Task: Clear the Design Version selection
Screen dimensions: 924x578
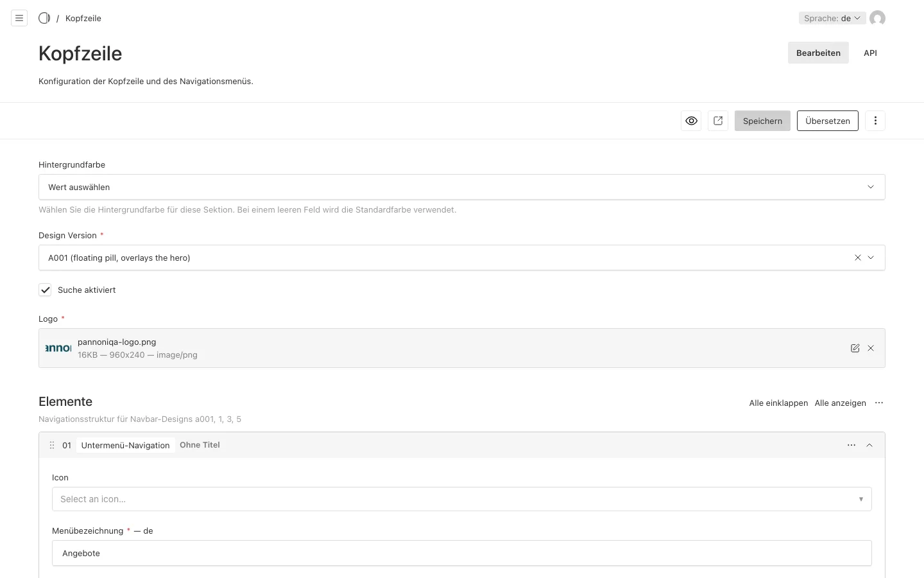Action: (858, 258)
